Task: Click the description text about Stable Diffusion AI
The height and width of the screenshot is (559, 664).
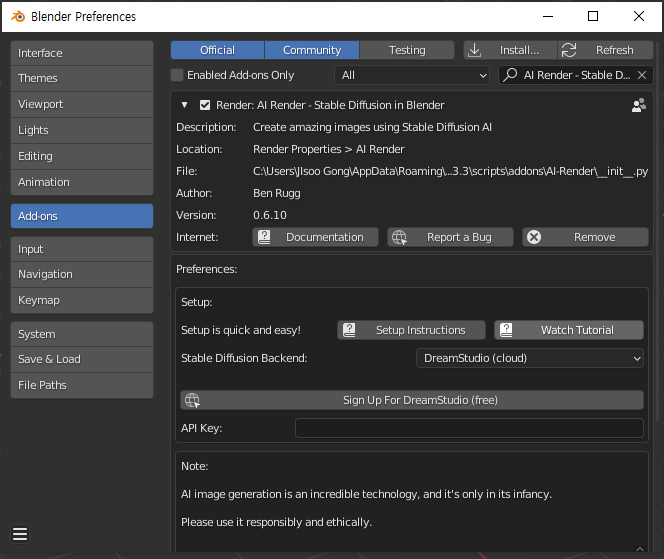Action: (372, 127)
